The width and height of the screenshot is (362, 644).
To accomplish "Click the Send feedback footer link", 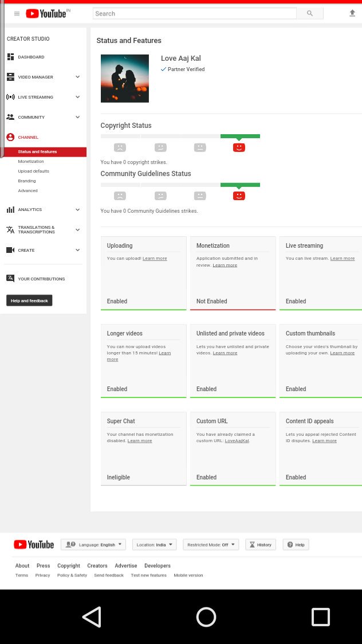I will click(x=109, y=575).
